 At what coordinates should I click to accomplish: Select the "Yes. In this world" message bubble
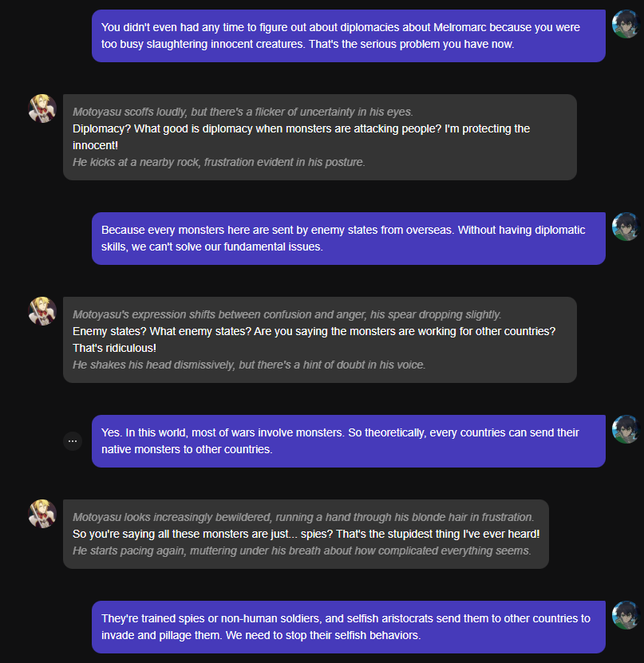(x=348, y=441)
